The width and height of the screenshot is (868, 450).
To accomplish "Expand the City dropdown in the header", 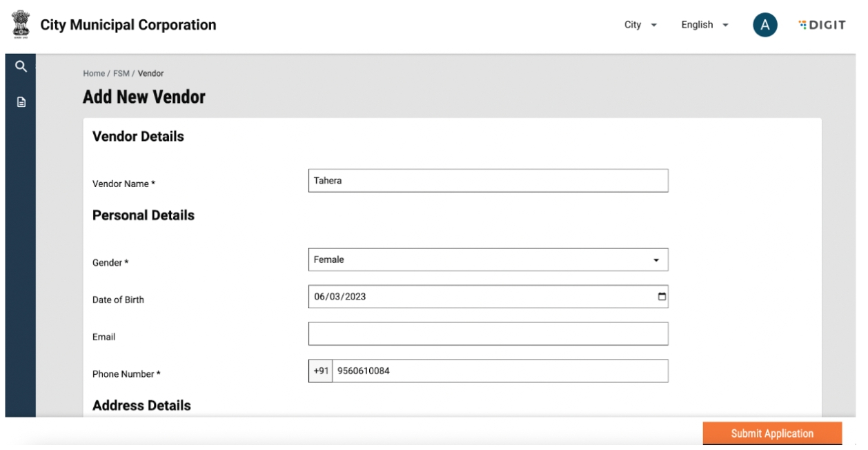I will (640, 25).
